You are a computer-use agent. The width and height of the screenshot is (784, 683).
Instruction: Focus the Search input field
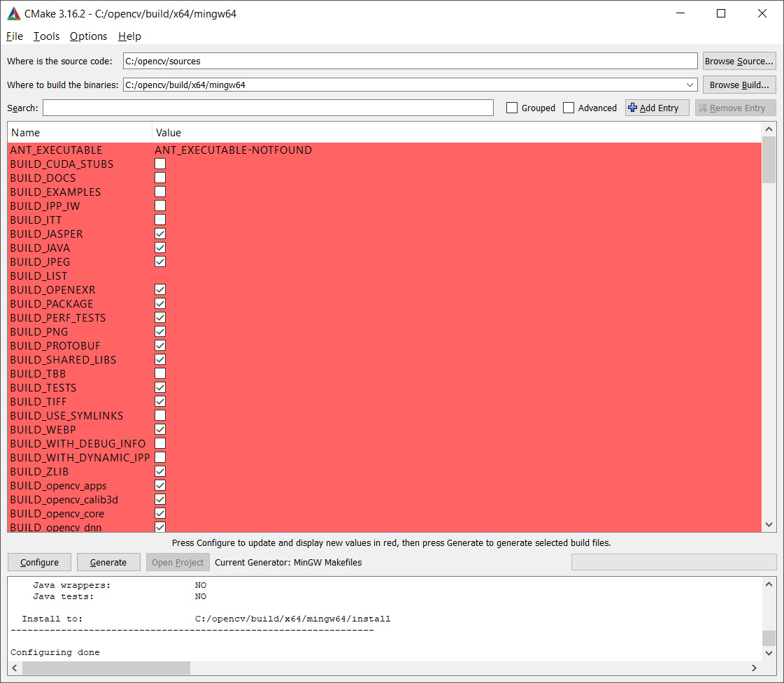268,108
